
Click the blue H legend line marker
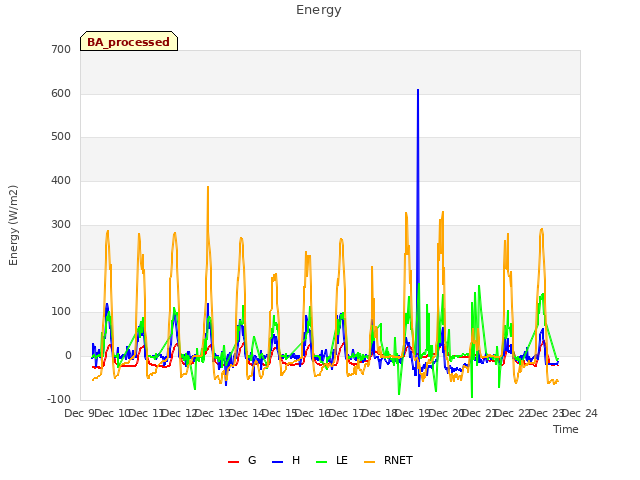pyautogui.click(x=277, y=462)
